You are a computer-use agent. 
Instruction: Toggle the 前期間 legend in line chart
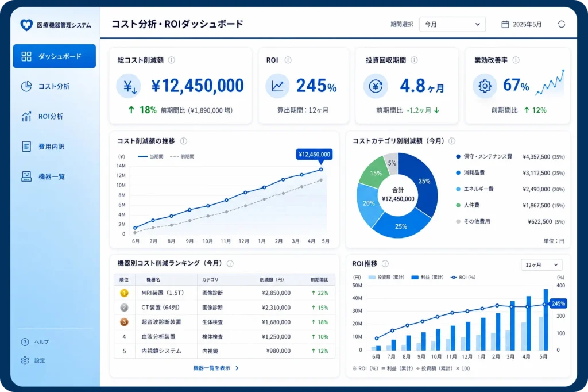[182, 156]
